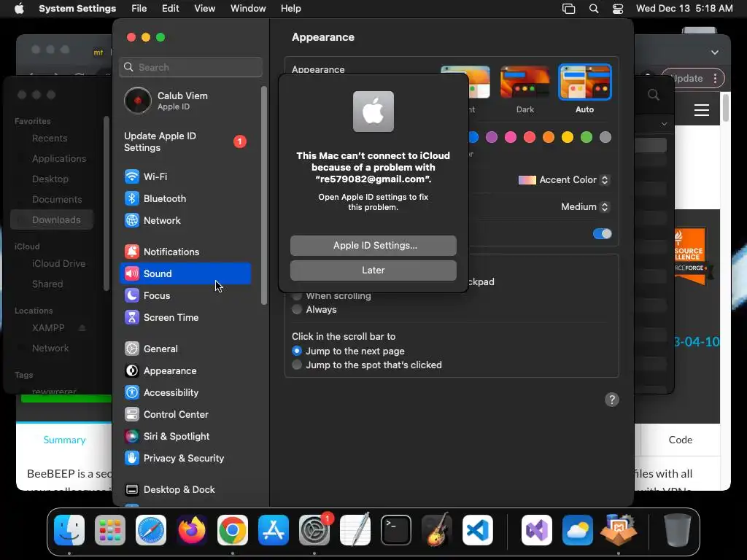Open App Store from the Dock
This screenshot has width=747, height=560.
tap(274, 530)
